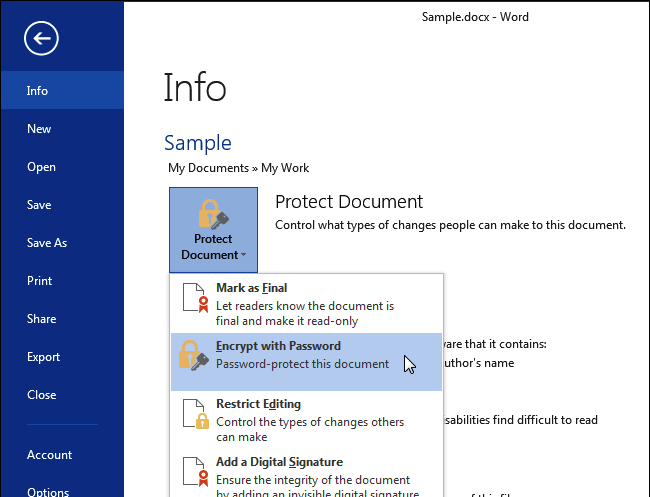Select Save As in the sidebar
Image resolution: width=650 pixels, height=497 pixels.
coord(62,243)
